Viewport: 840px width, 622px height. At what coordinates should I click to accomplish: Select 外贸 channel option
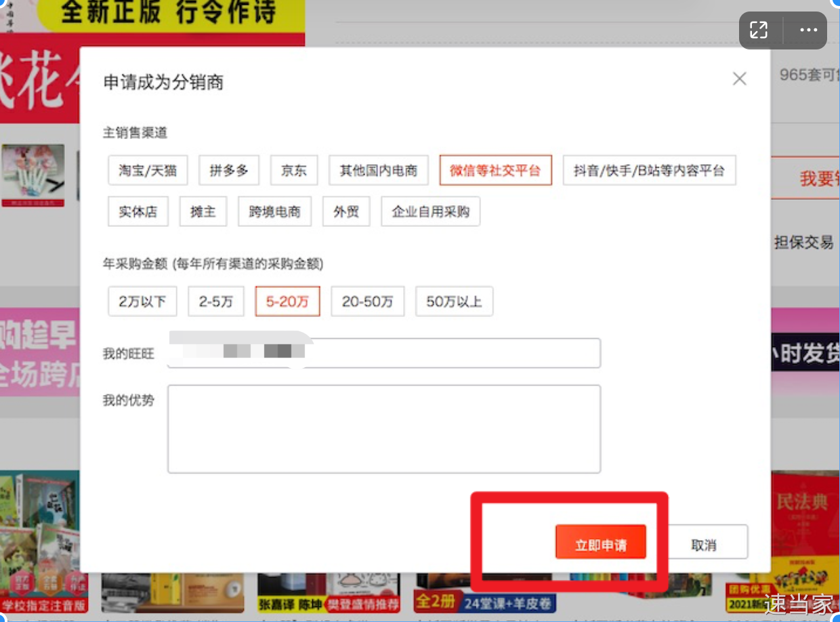[346, 211]
